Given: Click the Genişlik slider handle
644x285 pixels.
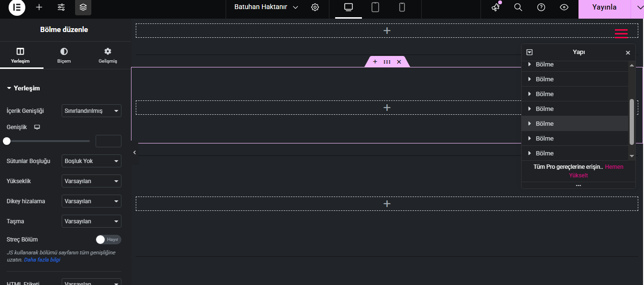Looking at the screenshot, I should pos(7,141).
